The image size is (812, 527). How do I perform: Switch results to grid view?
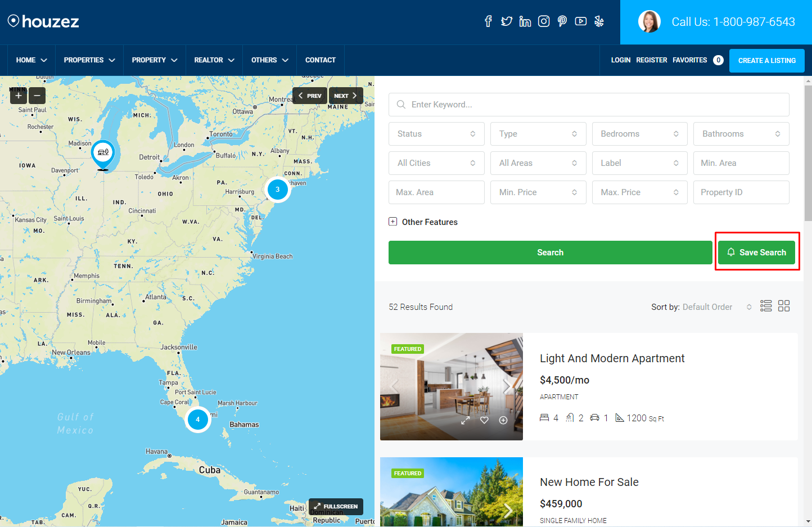click(x=784, y=306)
